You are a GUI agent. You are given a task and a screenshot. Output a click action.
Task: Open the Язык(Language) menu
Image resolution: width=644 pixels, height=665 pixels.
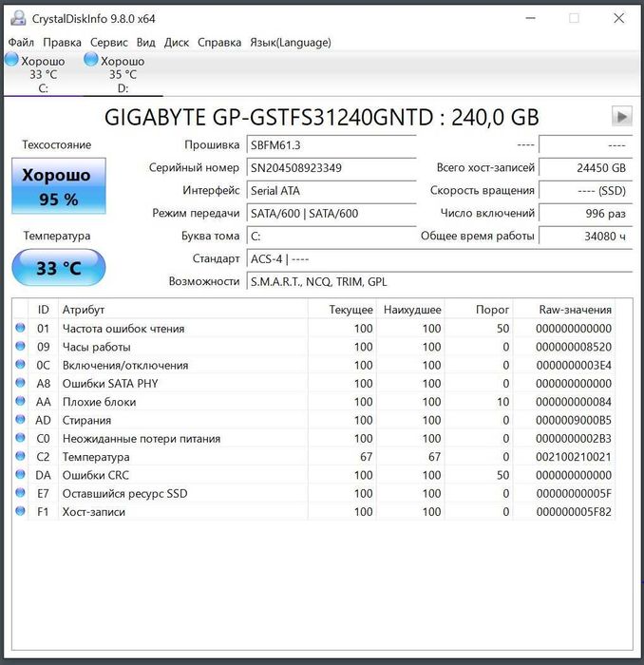pos(291,43)
